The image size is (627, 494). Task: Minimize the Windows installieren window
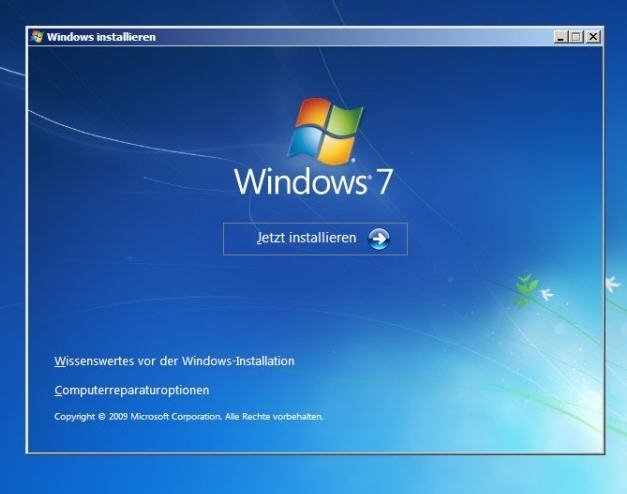(x=561, y=37)
